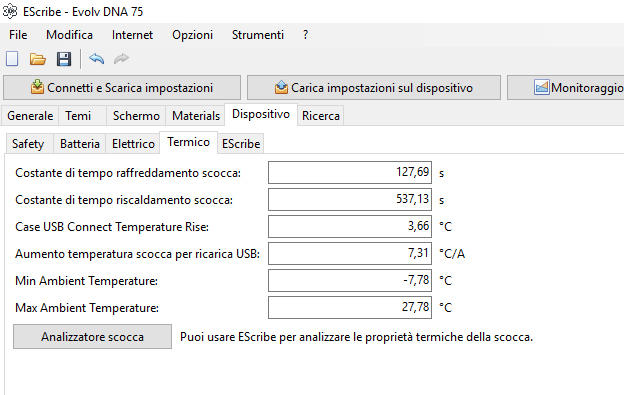624x395 pixels.
Task: Open the Monitoraggio device monitor
Action: pyautogui.click(x=566, y=88)
